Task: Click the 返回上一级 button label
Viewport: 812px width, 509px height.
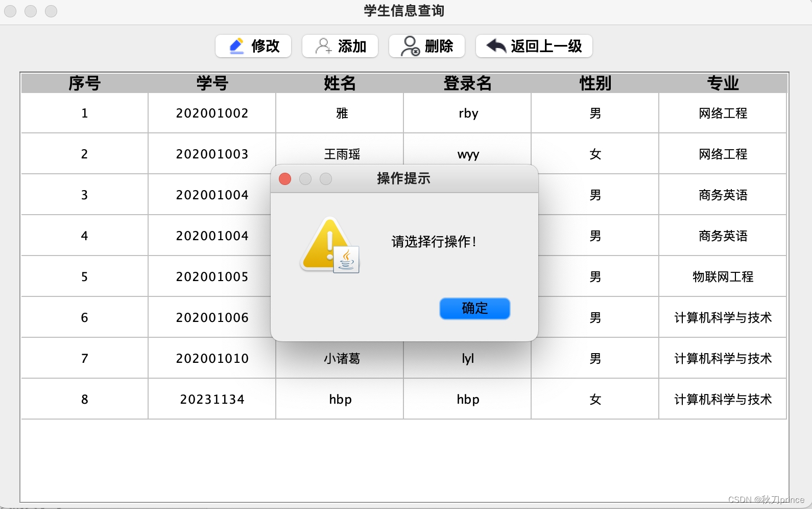Action: [x=546, y=46]
